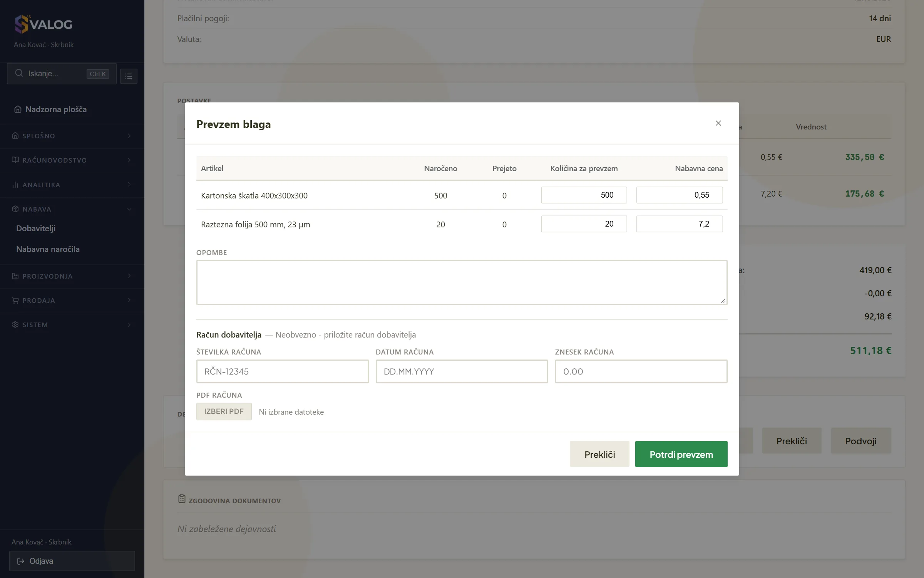
Task: Click the Prodaja cart icon
Action: coord(15,300)
